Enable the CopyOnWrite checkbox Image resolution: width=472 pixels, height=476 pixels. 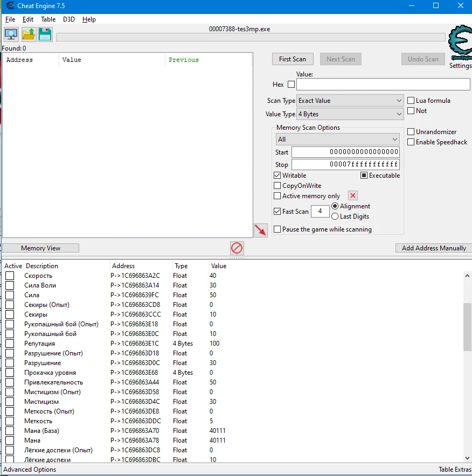coord(277,185)
